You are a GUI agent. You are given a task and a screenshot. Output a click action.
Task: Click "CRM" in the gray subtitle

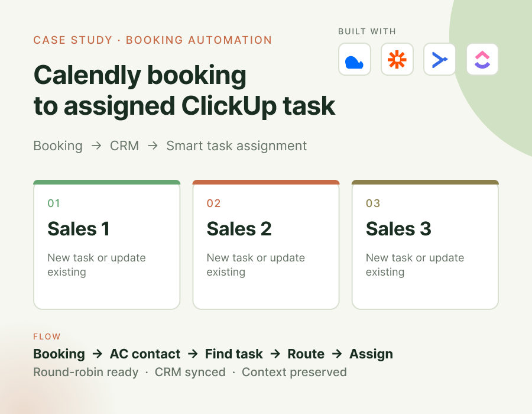(x=125, y=146)
